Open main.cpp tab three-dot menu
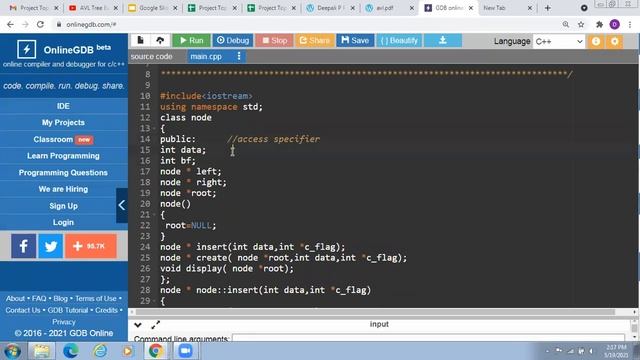Screen dimensions: 640x360 coord(239,56)
